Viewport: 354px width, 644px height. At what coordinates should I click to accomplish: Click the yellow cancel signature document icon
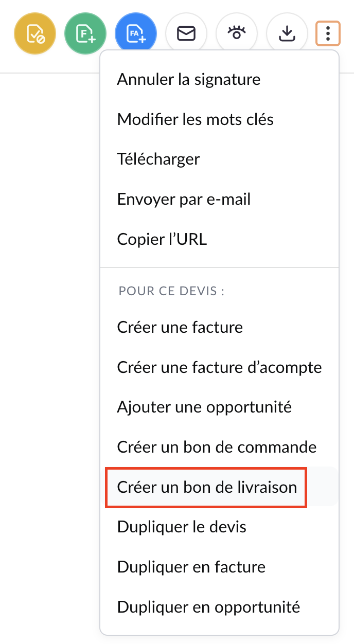pos(35,34)
